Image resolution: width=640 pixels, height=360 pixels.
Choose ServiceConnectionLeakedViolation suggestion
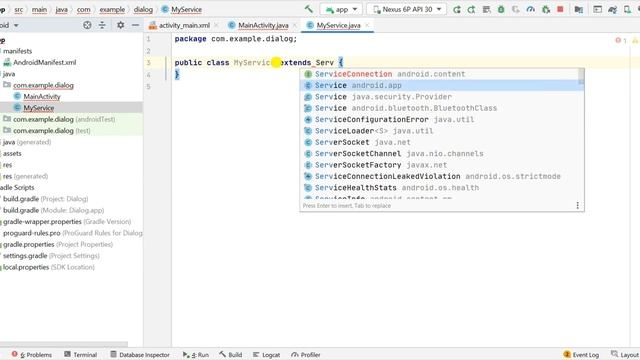click(x=439, y=176)
